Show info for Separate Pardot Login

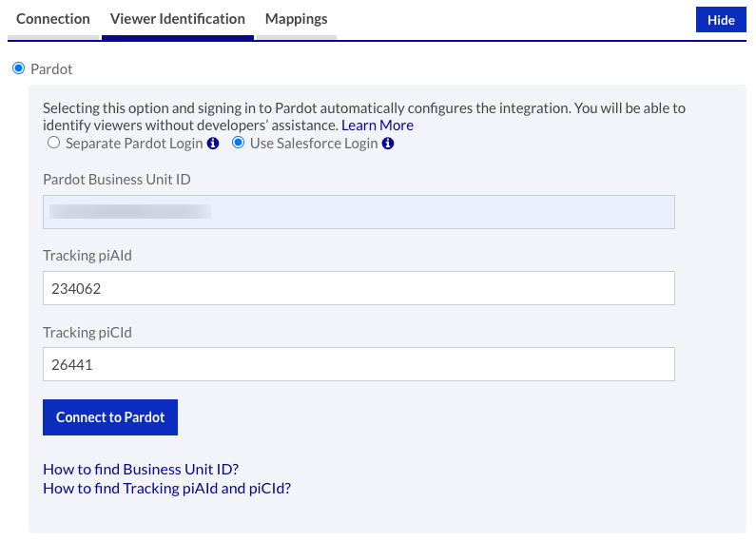click(213, 144)
